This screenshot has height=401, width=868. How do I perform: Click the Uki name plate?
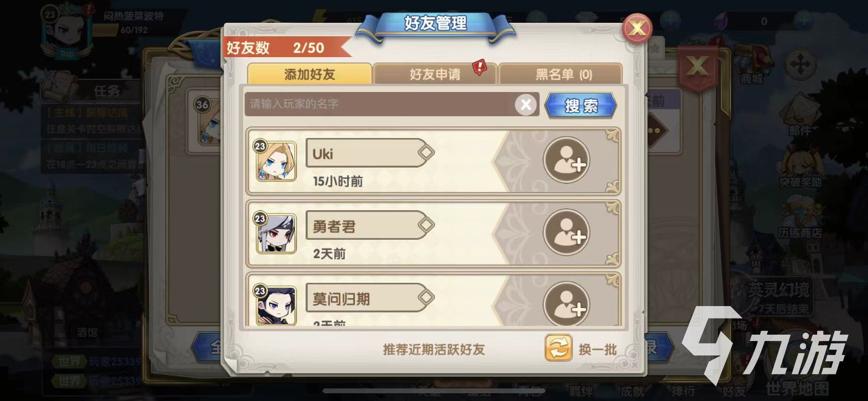click(370, 153)
